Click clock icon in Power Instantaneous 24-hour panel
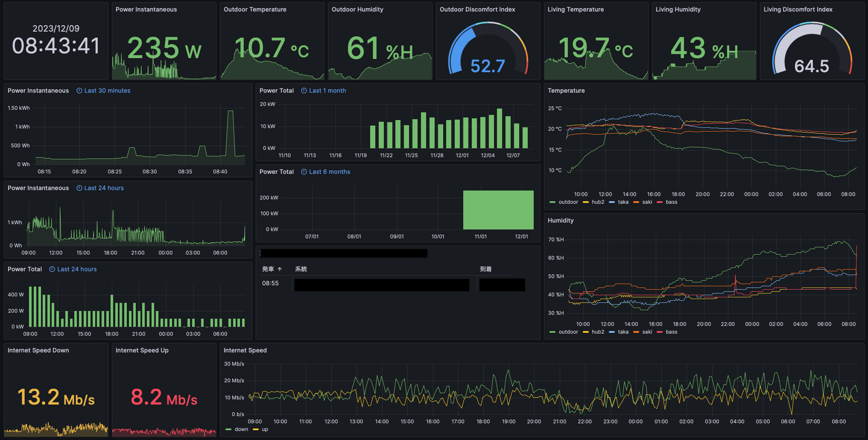Screen dimensions: 868x440 tap(79, 188)
